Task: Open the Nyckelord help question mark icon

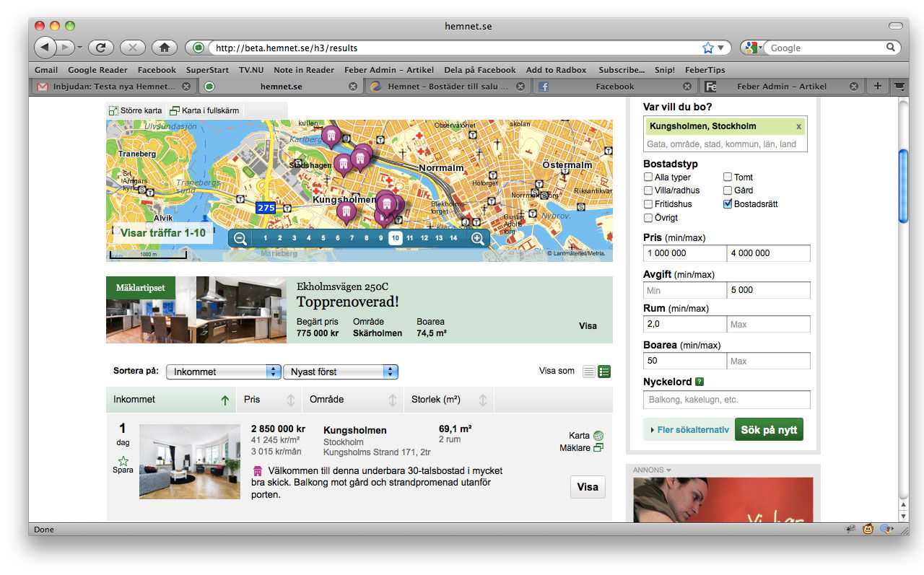Action: 699,382
